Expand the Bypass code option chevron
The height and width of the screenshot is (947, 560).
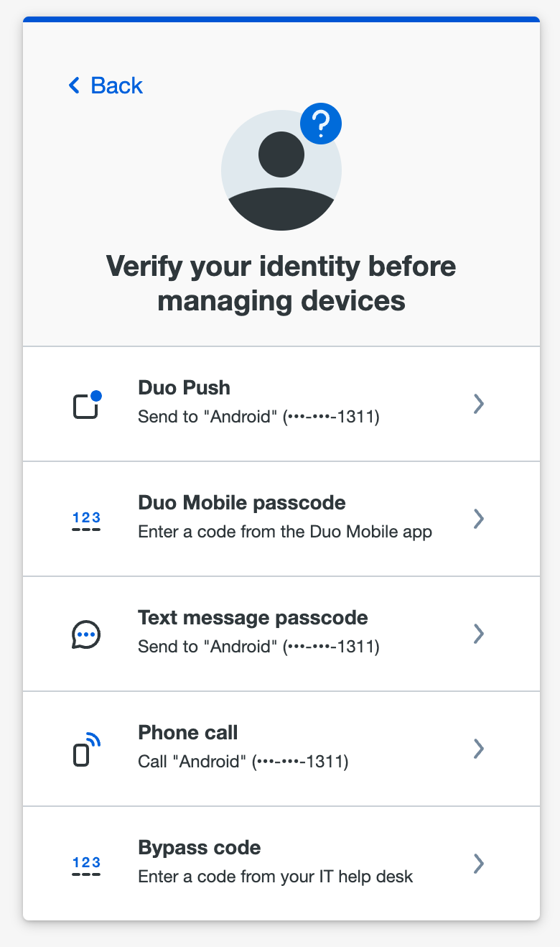point(479,864)
